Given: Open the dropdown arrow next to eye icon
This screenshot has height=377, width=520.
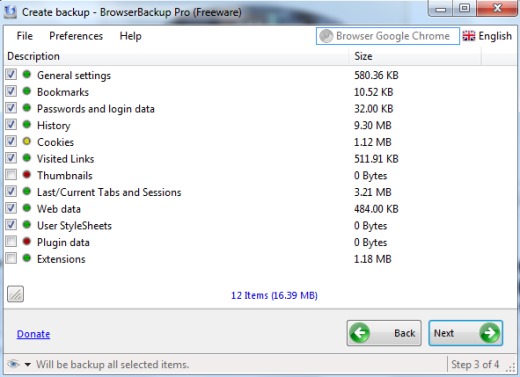Looking at the screenshot, I should tap(28, 365).
